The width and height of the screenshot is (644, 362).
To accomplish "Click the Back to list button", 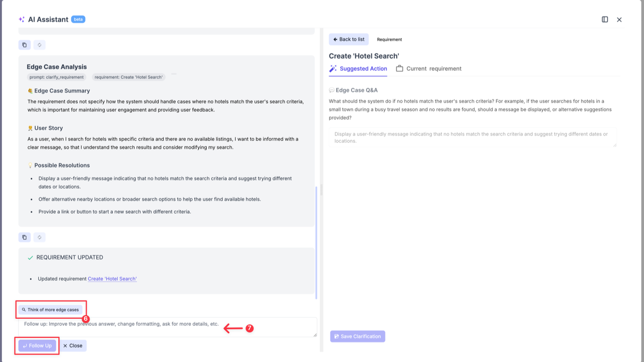I will [348, 39].
